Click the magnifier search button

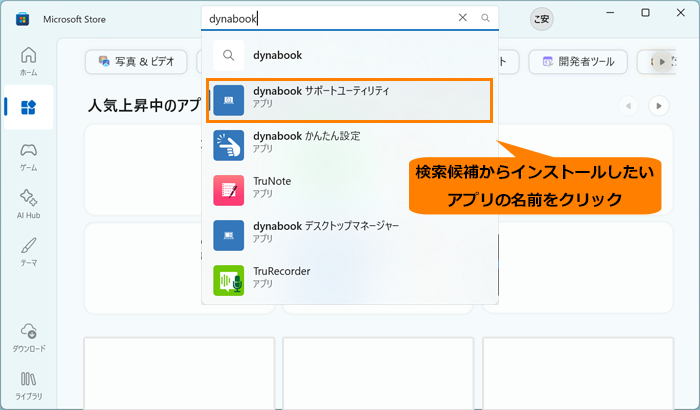(485, 18)
